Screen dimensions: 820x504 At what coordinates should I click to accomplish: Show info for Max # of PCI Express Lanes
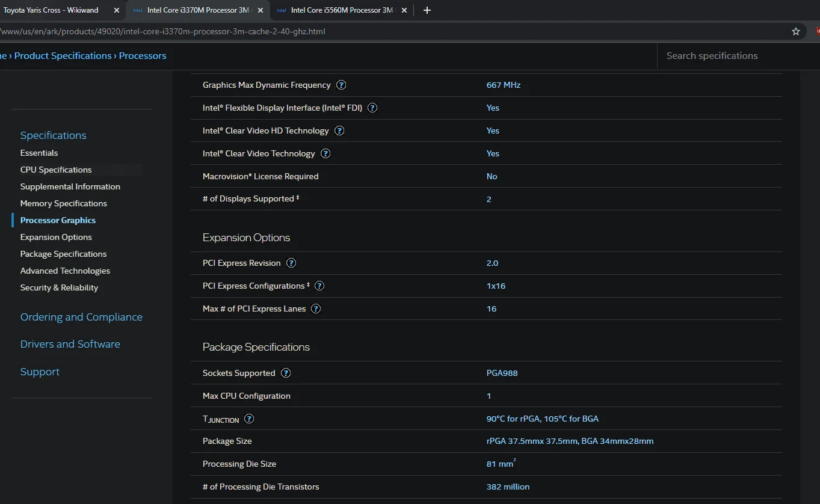(x=316, y=309)
